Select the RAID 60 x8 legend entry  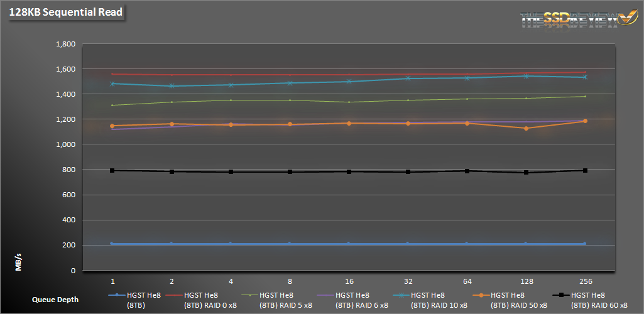coord(590,300)
